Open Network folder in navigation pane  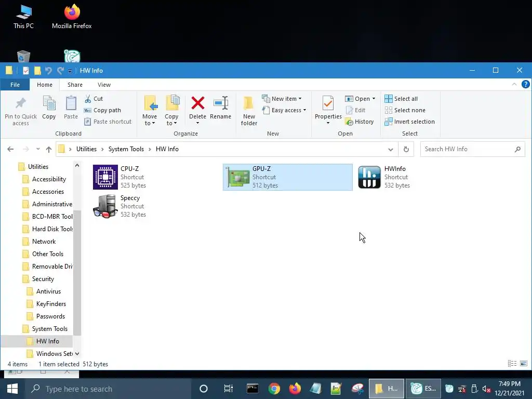click(x=44, y=242)
